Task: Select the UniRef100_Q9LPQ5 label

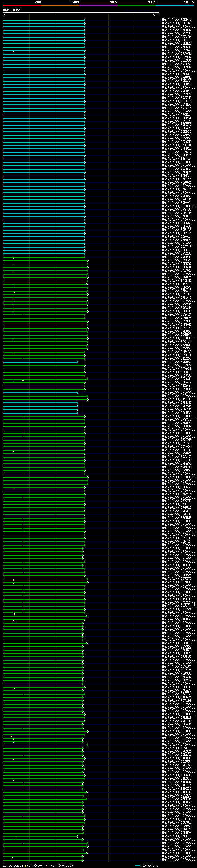Action: coord(177,257)
